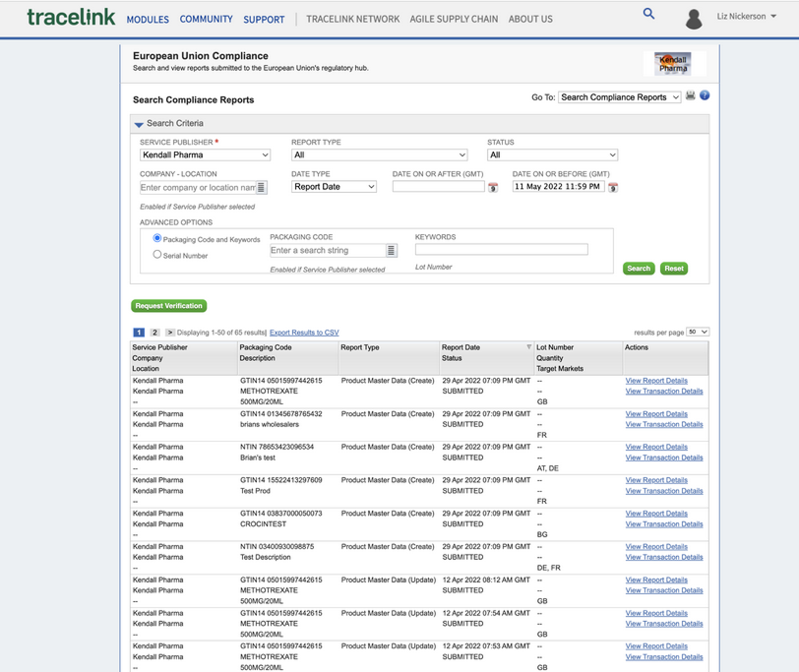Screen dimensions: 799x672
Task: Click the packaging code lookup list icon
Action: pyautogui.click(x=391, y=250)
